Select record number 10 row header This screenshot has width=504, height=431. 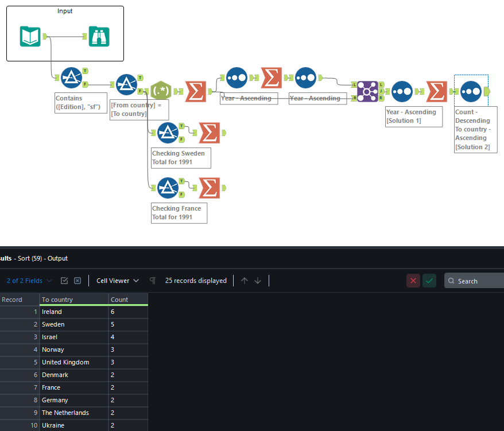coord(20,425)
